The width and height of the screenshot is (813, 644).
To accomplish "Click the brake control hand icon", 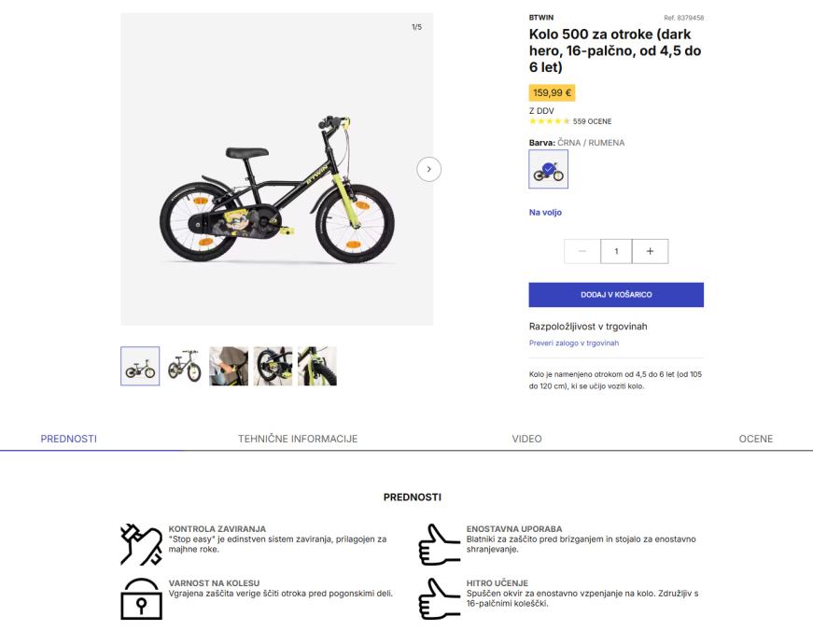I will [141, 544].
